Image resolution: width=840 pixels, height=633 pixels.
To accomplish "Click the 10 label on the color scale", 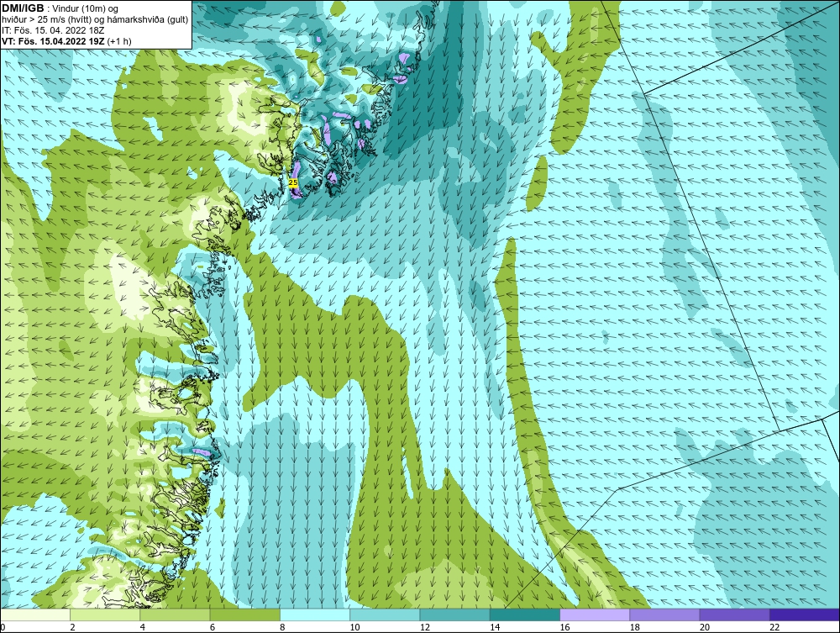I will [354, 628].
